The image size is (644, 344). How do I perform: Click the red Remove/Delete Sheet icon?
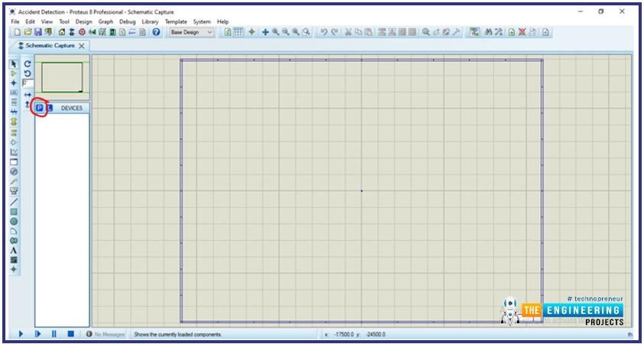522,32
